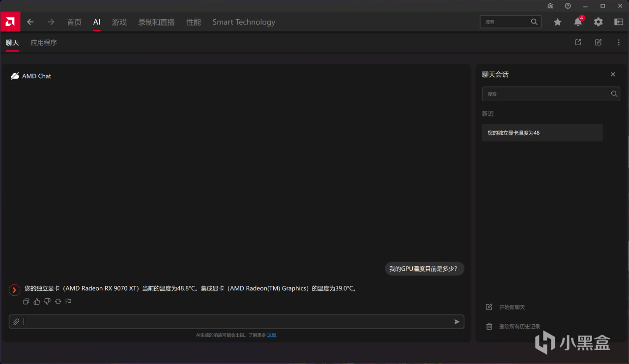
Task: Open notifications bell showing 4 alerts
Action: click(x=578, y=22)
